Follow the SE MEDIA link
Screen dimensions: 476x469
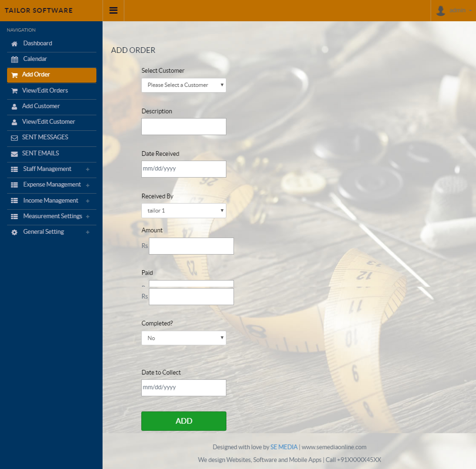(284, 447)
